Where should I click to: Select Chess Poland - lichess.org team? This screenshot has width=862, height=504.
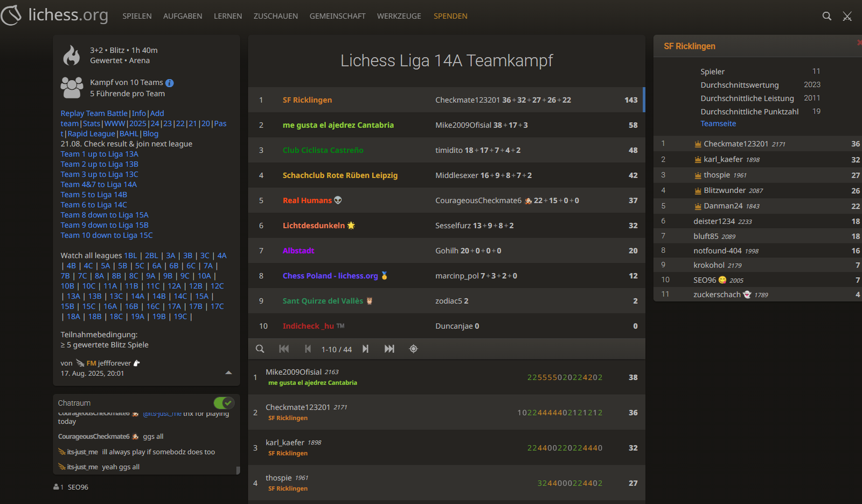pos(447,276)
